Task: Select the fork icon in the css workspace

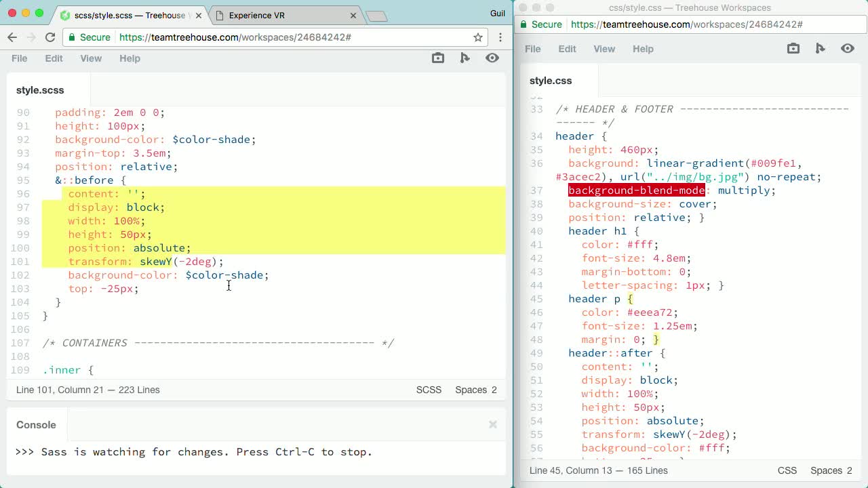Action: 820,48
